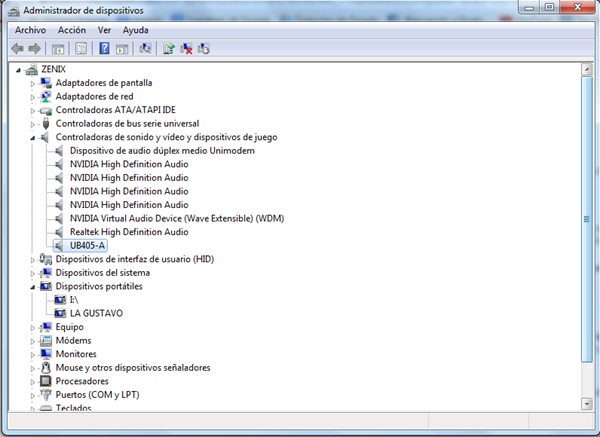Viewport: 600px width, 437px height.
Task: Select the I:\ drive text
Action: point(74,300)
